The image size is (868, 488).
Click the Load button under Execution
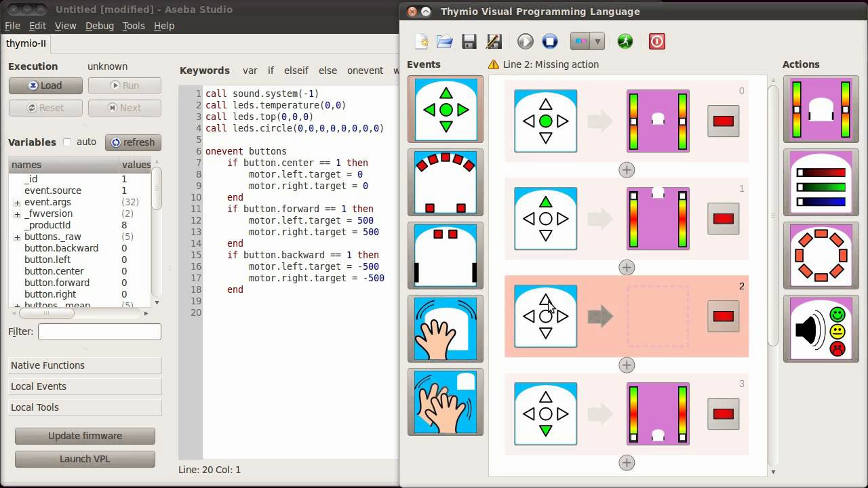pos(45,85)
